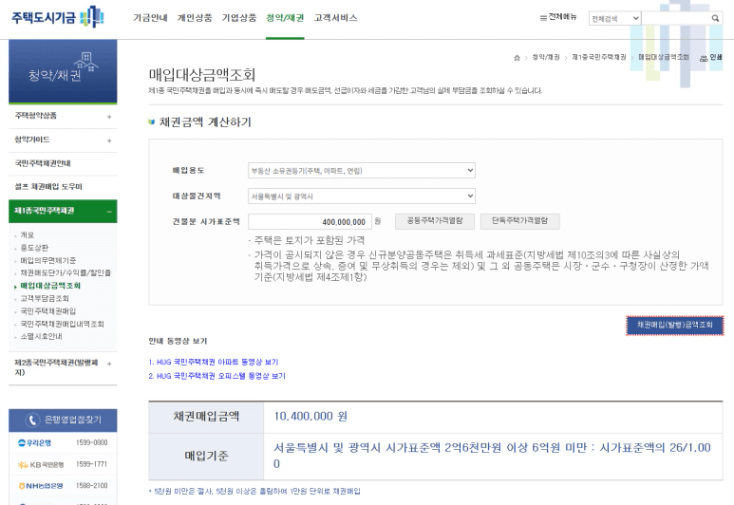This screenshot has height=505, width=734.
Task: Select 고객부담금조회 in the sidebar
Action: [x=44, y=298]
